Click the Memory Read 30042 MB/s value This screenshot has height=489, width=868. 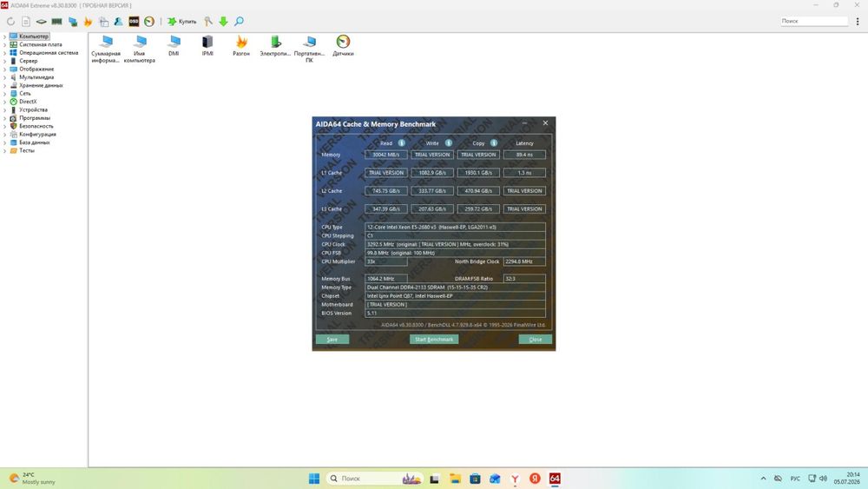coord(386,155)
